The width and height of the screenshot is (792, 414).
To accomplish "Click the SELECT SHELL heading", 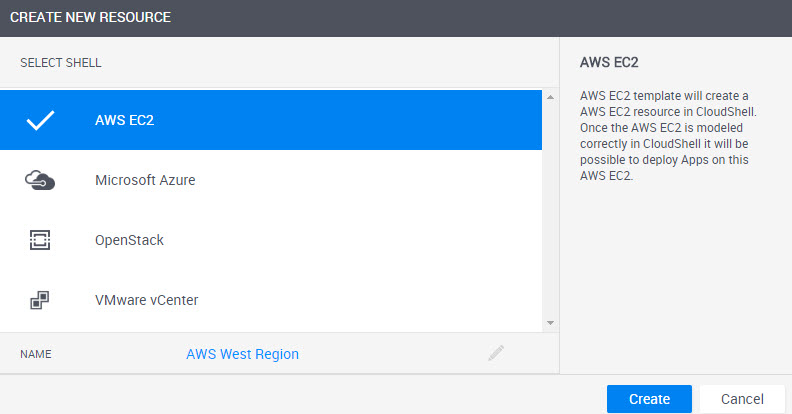I will [x=61, y=63].
